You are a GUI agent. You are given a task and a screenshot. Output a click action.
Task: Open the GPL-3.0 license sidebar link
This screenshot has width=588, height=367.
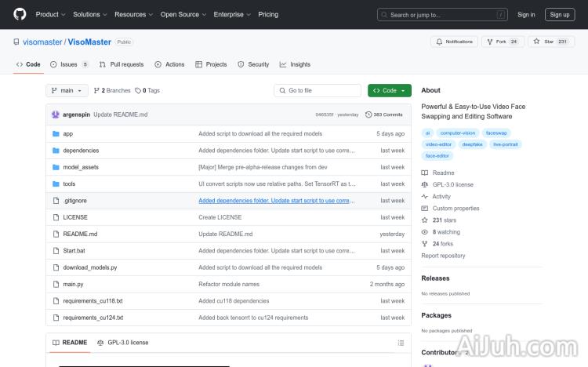452,184
